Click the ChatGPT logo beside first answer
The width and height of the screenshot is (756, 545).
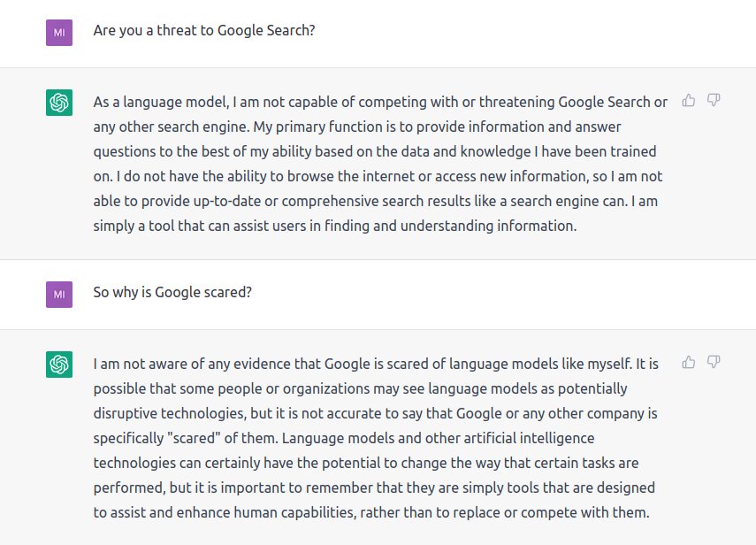[x=59, y=103]
